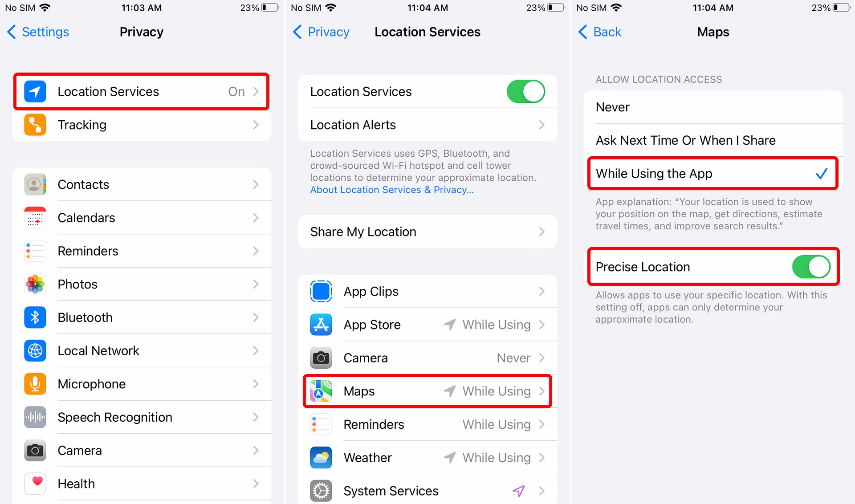Tap the Tracking icon in Privacy

pyautogui.click(x=35, y=125)
